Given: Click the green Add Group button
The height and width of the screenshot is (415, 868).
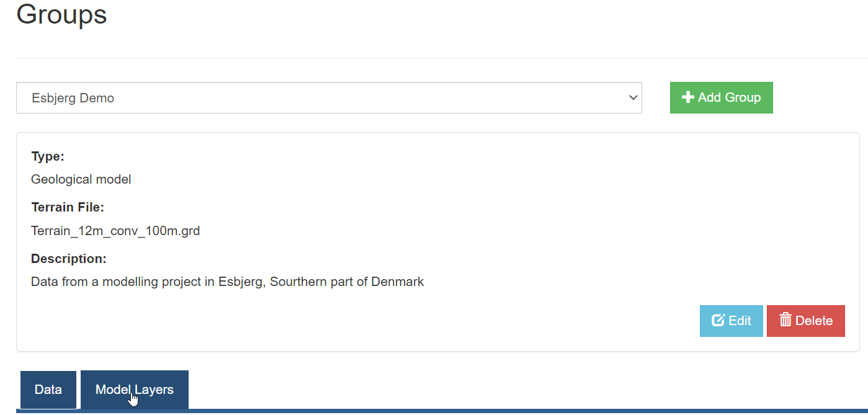Looking at the screenshot, I should [721, 97].
